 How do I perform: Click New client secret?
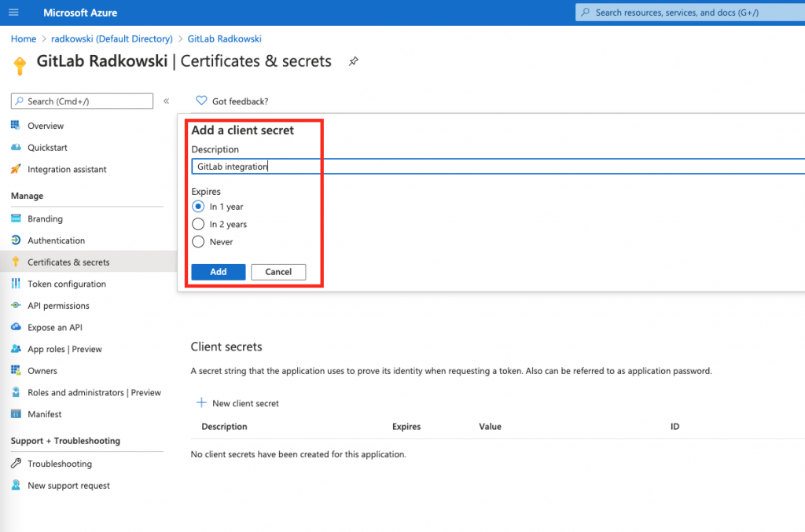coord(245,403)
